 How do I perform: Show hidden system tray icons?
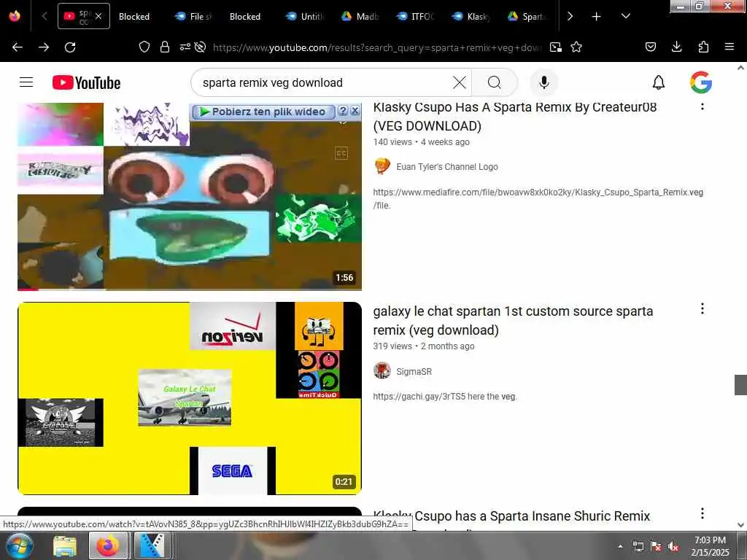(620, 546)
